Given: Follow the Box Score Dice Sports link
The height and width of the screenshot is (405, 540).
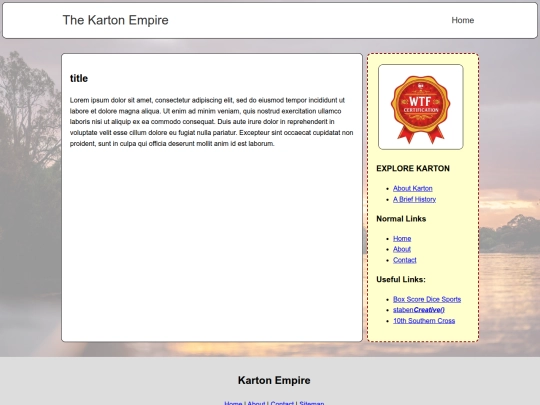Looking at the screenshot, I should (427, 299).
